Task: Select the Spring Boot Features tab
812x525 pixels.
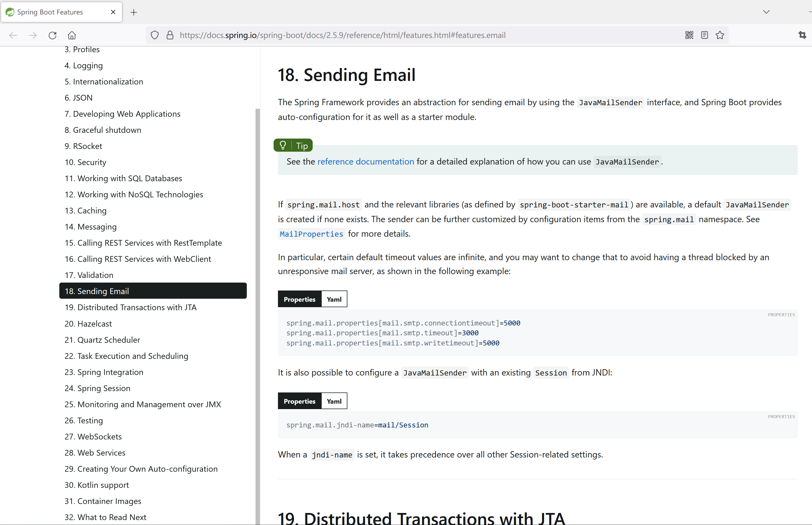Action: coord(61,12)
